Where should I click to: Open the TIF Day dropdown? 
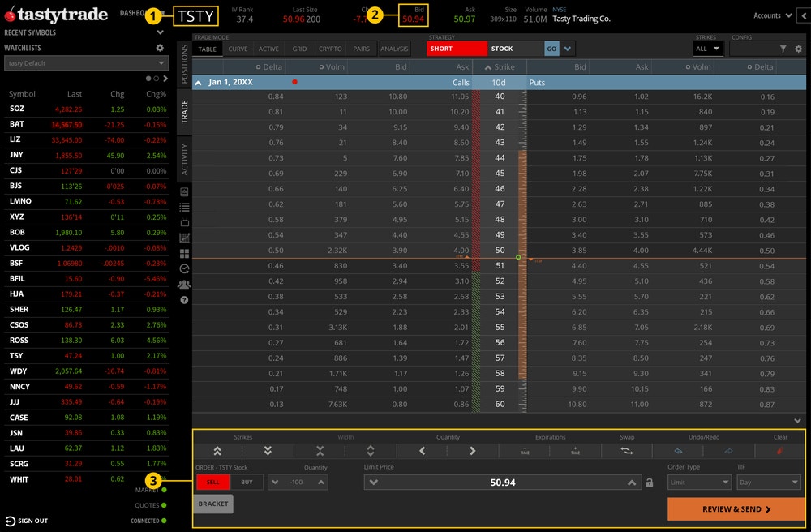pyautogui.click(x=768, y=483)
